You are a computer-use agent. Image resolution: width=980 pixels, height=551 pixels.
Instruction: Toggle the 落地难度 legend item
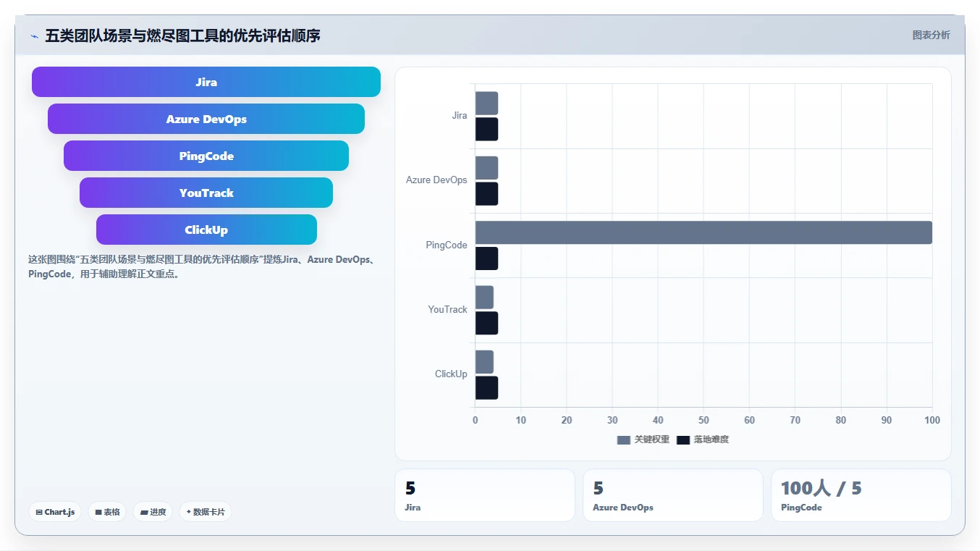[x=702, y=439]
